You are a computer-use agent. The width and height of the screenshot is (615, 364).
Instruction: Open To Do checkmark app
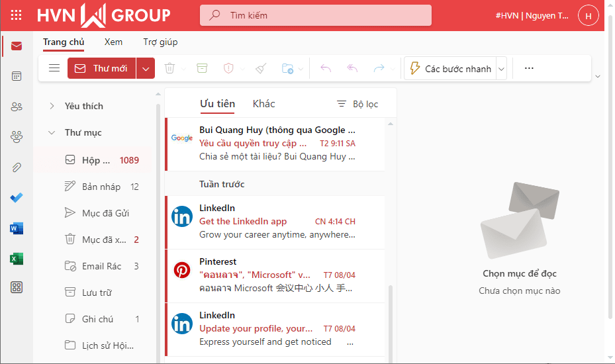[17, 198]
